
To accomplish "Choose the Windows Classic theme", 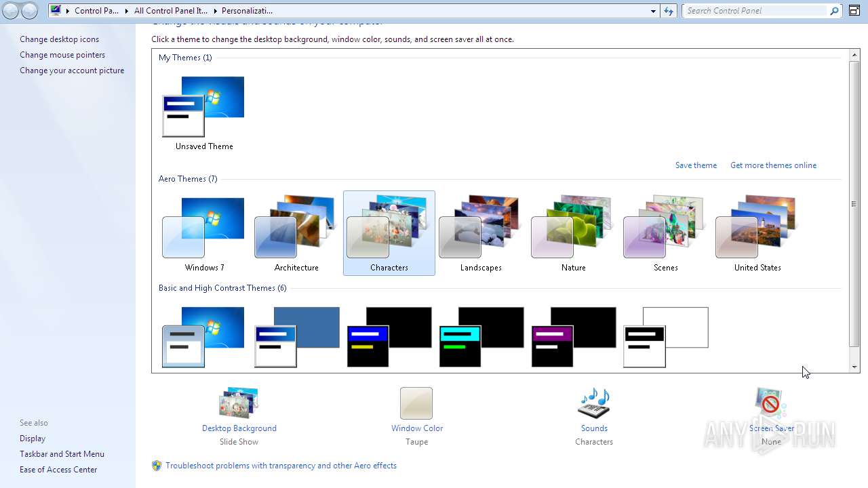I will point(297,337).
